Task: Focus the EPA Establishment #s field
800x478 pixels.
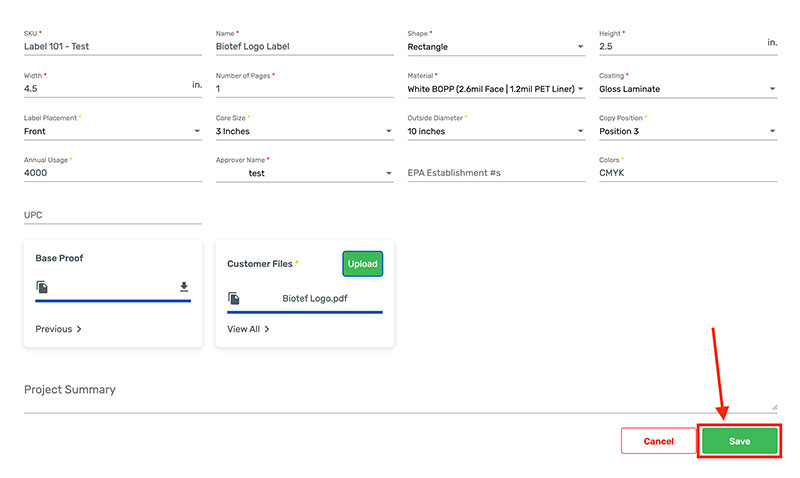Action: point(496,173)
